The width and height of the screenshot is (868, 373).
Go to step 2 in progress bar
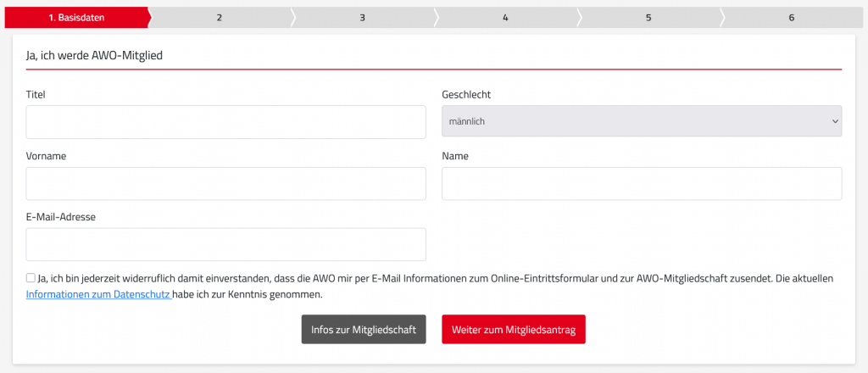220,17
